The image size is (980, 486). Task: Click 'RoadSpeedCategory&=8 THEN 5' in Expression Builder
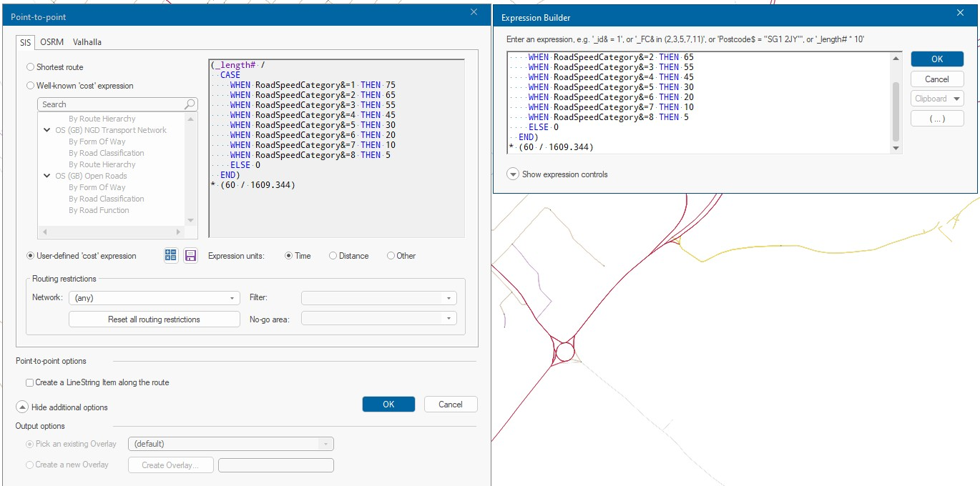(621, 117)
